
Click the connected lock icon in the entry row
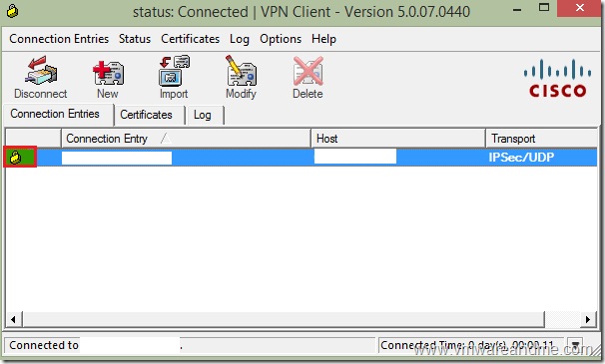(16, 157)
